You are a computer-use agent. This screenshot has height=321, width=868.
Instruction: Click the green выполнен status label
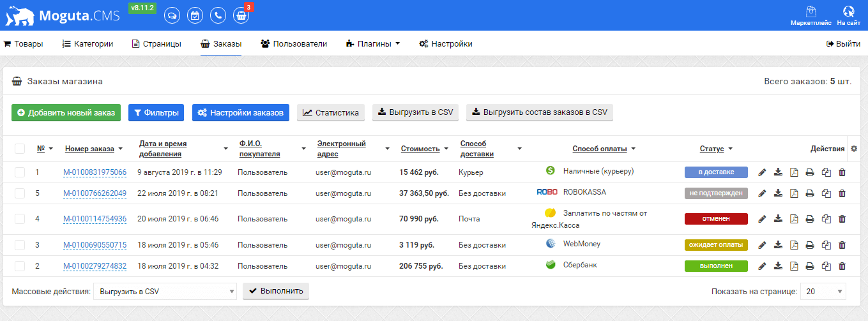(x=716, y=266)
